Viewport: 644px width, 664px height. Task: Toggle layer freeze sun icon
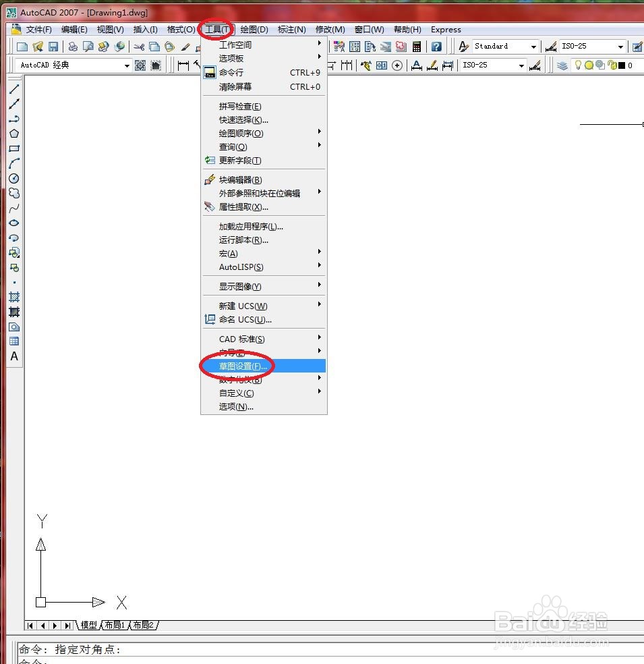pos(589,65)
